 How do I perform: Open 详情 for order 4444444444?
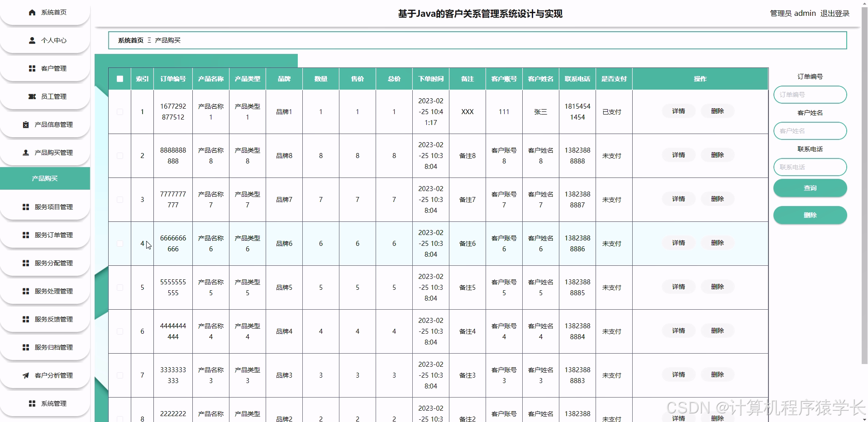coord(678,331)
